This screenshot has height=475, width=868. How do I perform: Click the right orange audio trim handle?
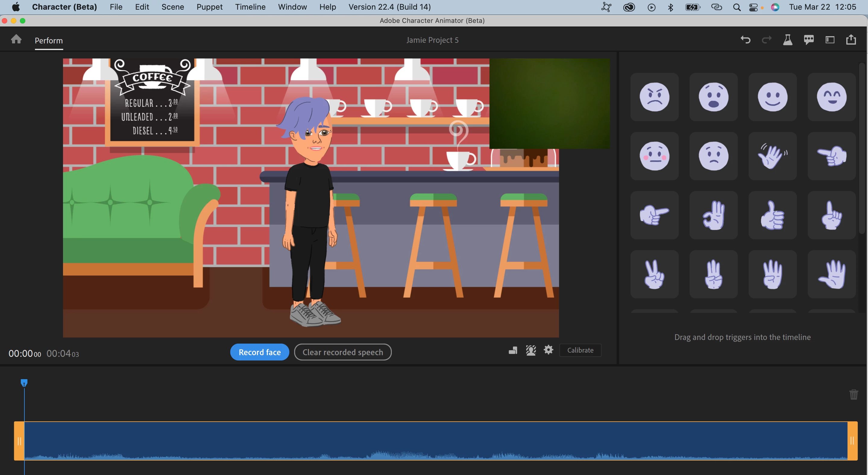[x=852, y=441]
